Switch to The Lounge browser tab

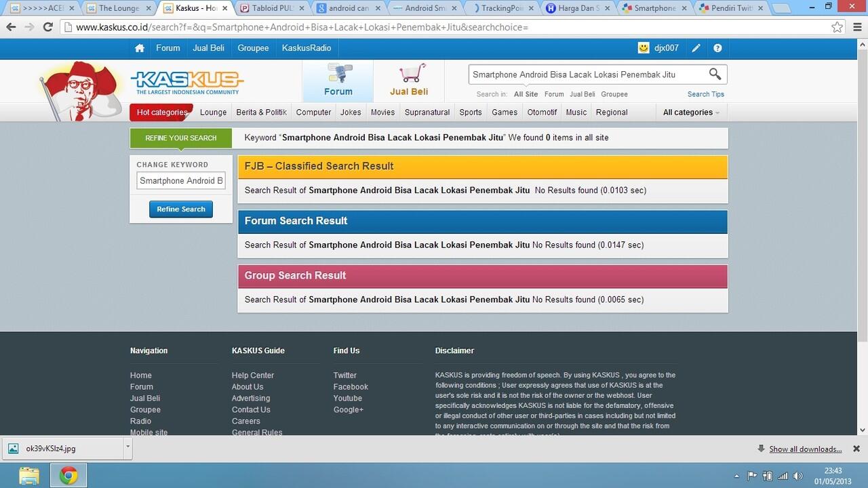coord(119,8)
